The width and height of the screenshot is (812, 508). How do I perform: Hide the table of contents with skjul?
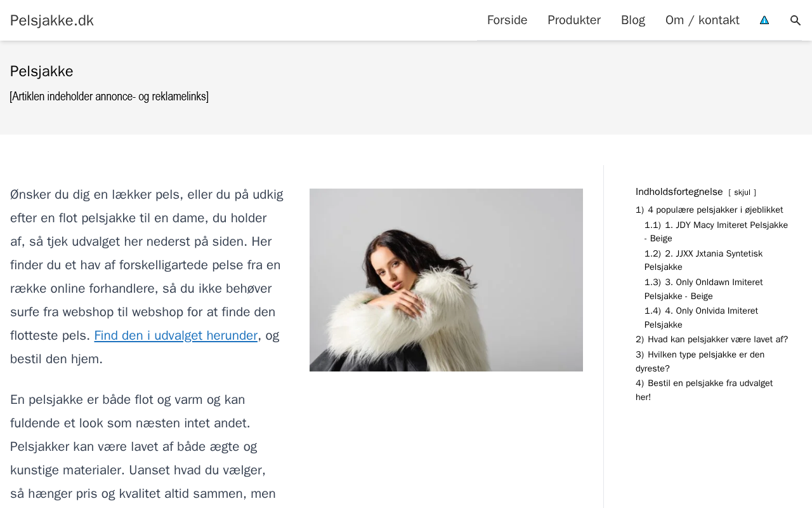point(742,192)
